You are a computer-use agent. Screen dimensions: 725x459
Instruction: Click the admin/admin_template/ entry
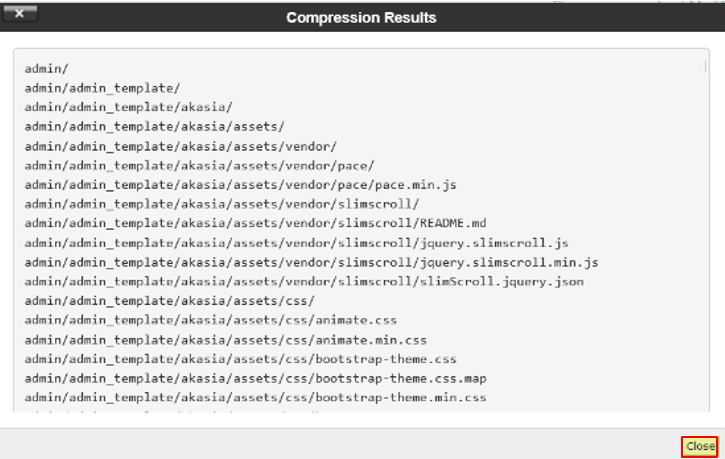pos(102,88)
